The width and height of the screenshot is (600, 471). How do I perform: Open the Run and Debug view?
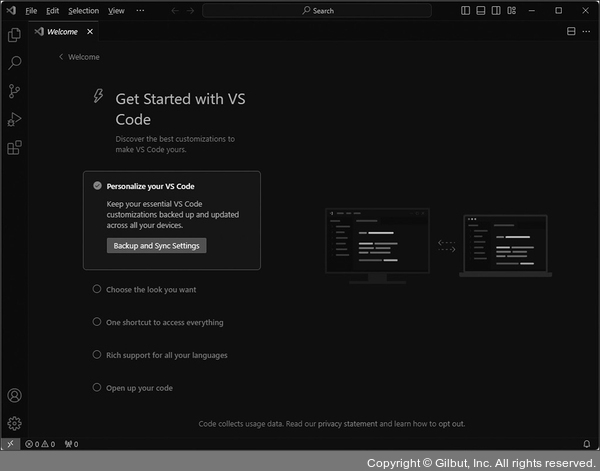click(x=14, y=119)
